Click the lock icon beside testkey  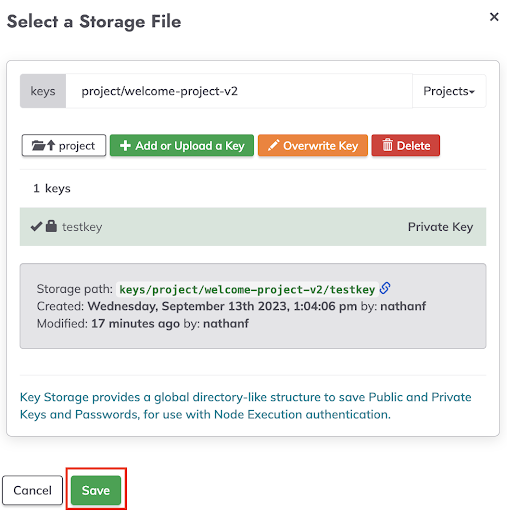click(x=51, y=226)
